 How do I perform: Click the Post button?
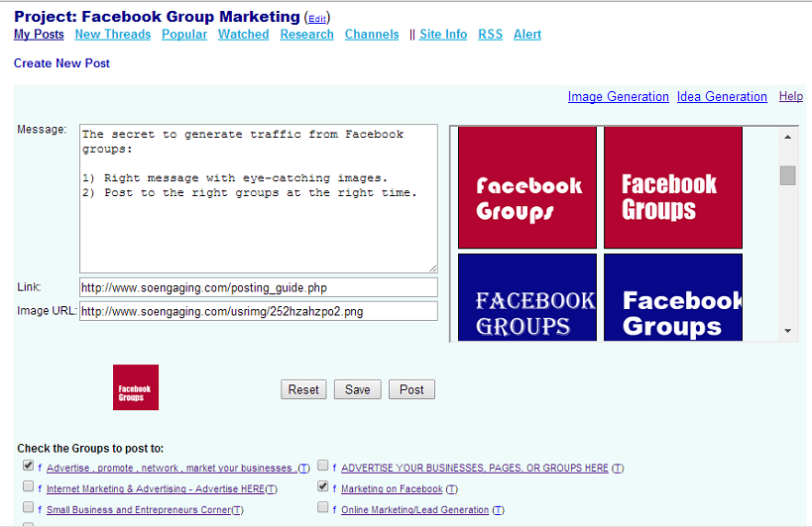[x=411, y=389]
